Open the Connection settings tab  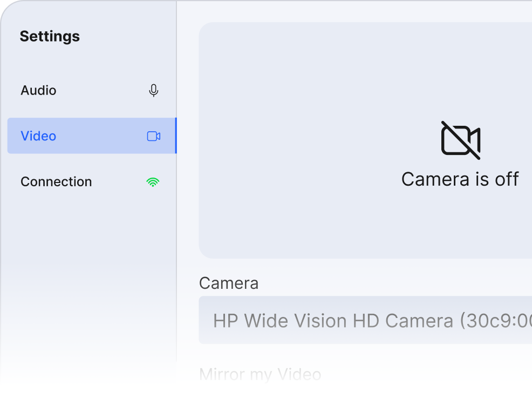(56, 182)
